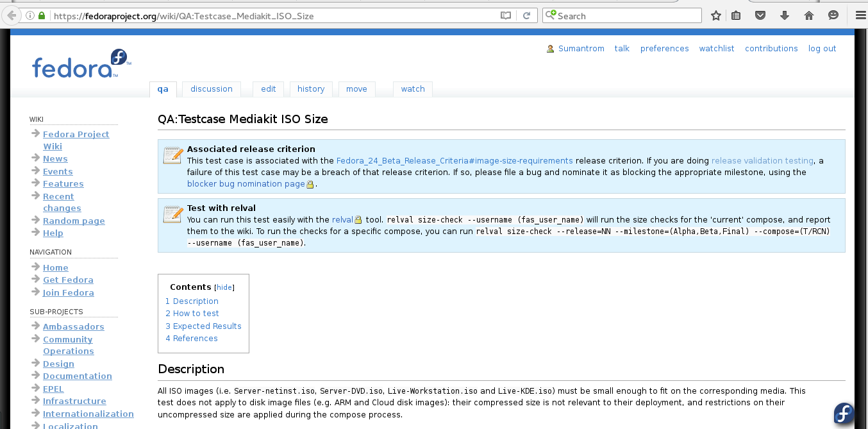
Task: Open the watch tab
Action: point(413,89)
